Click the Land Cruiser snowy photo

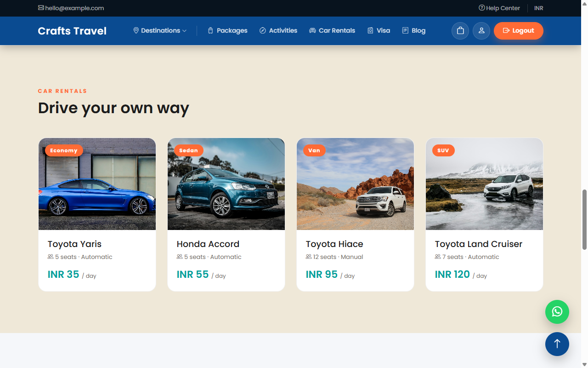484,184
